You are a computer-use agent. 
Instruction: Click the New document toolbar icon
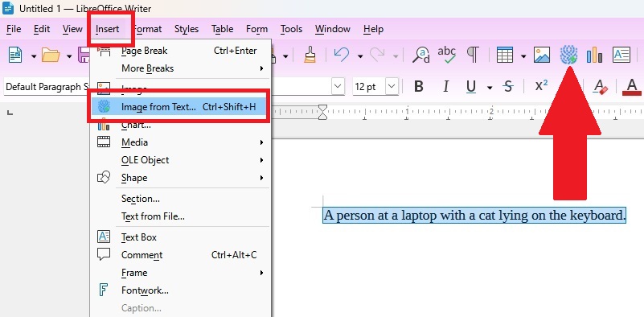coord(15,55)
